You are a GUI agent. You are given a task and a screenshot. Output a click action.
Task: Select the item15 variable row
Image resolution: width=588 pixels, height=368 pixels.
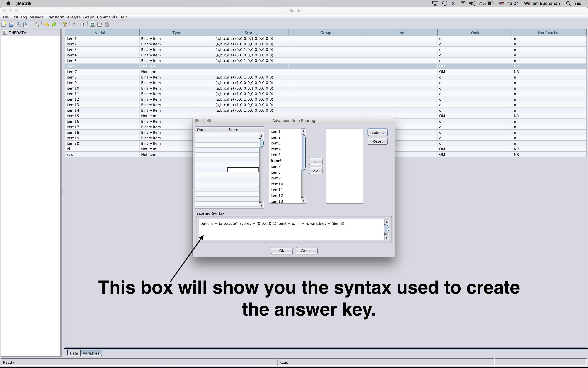[x=326, y=116]
